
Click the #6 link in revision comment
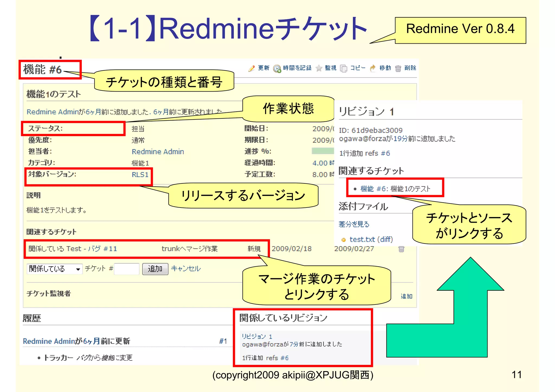point(385,153)
